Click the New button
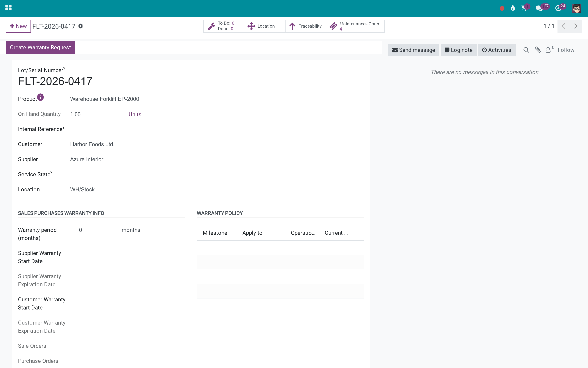 point(18,26)
